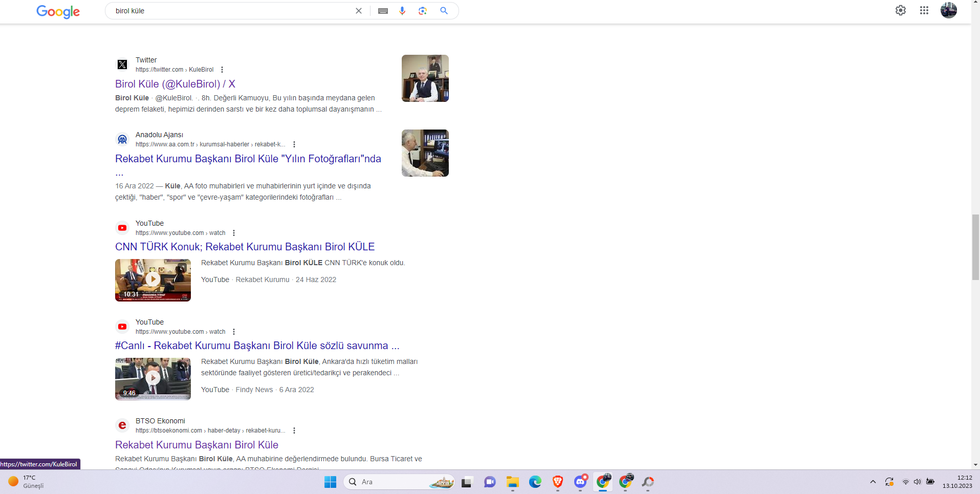Open more options for the CNN TÜRK YouTube result
980x494 pixels.
(234, 233)
